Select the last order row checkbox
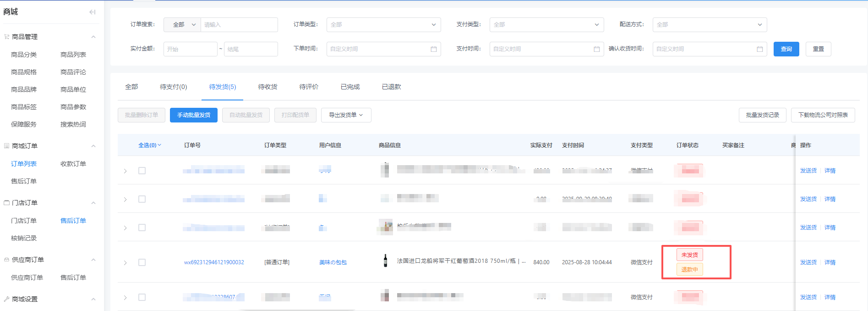The image size is (868, 311). [142, 297]
